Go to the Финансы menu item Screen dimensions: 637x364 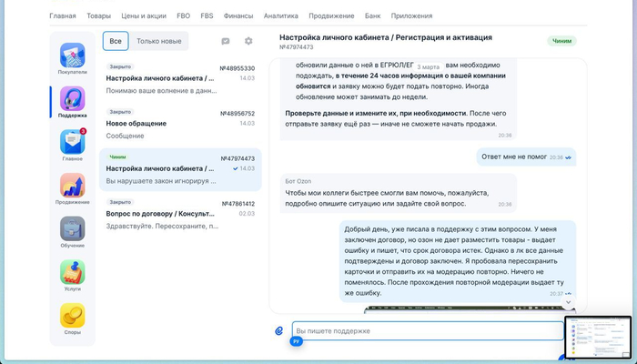pos(238,15)
